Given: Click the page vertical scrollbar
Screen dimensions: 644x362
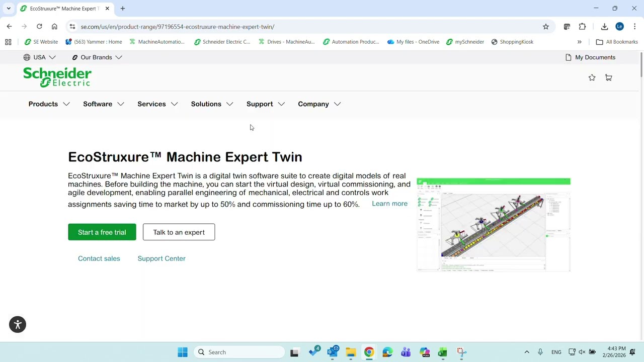Looking at the screenshot, I should pos(641,65).
